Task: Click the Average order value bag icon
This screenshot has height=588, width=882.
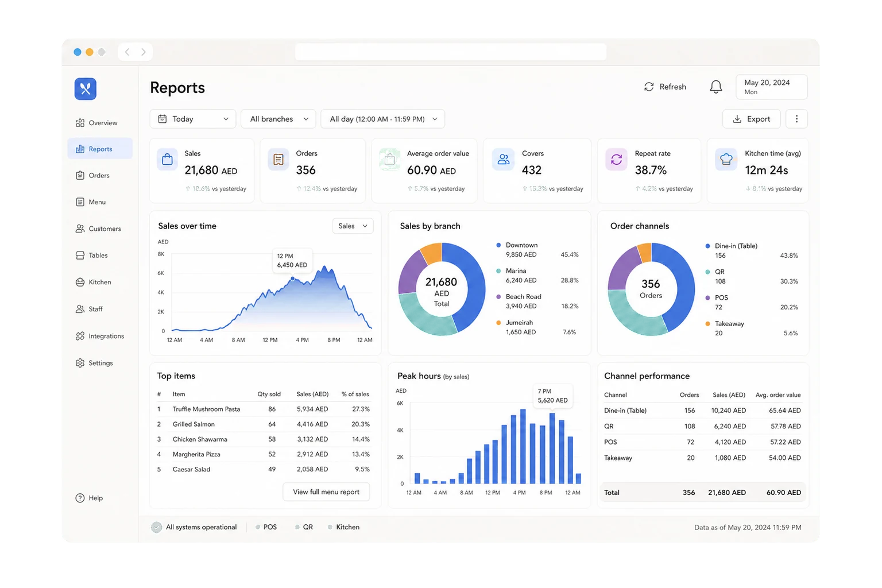Action: pyautogui.click(x=390, y=160)
